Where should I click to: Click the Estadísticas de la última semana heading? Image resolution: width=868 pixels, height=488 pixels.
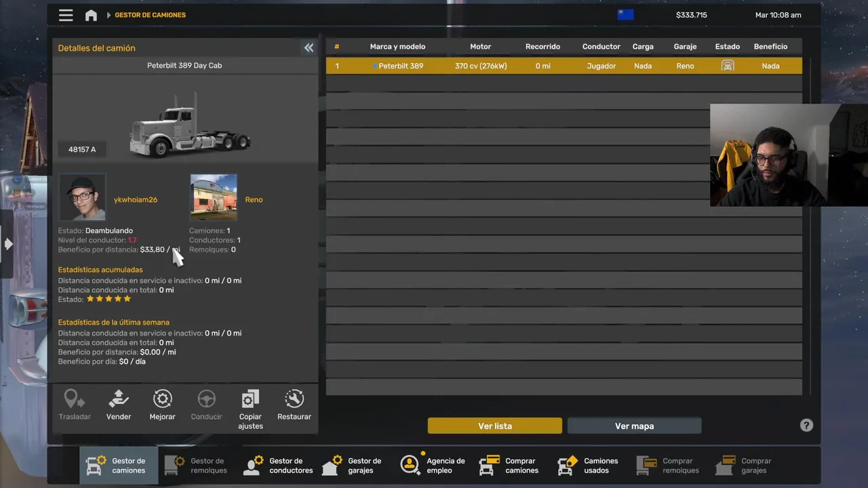[113, 323]
